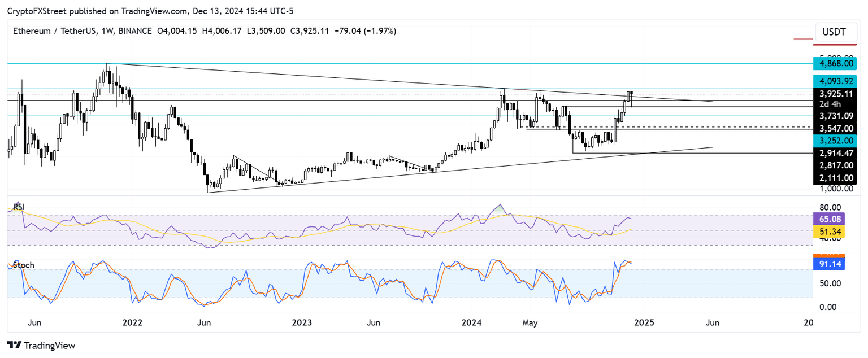
Task: Click the close value C3,925.11
Action: pos(310,31)
